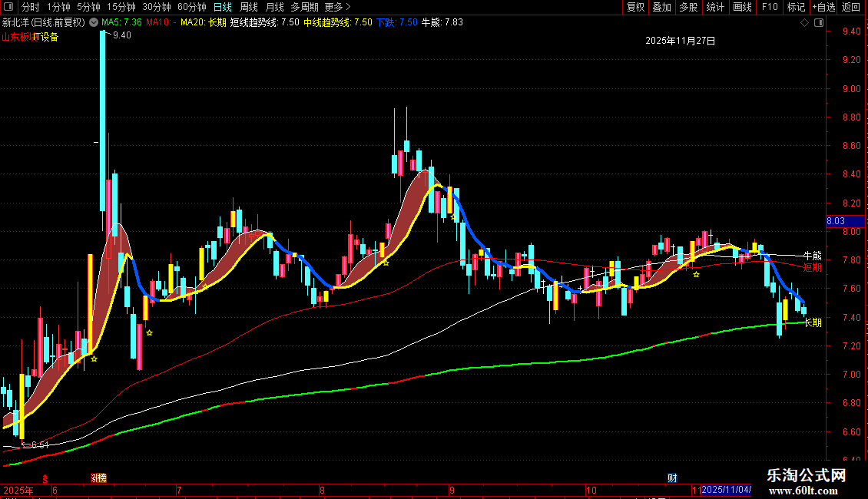Activate the 画线 drawing tool
868x499 pixels.
(742, 7)
